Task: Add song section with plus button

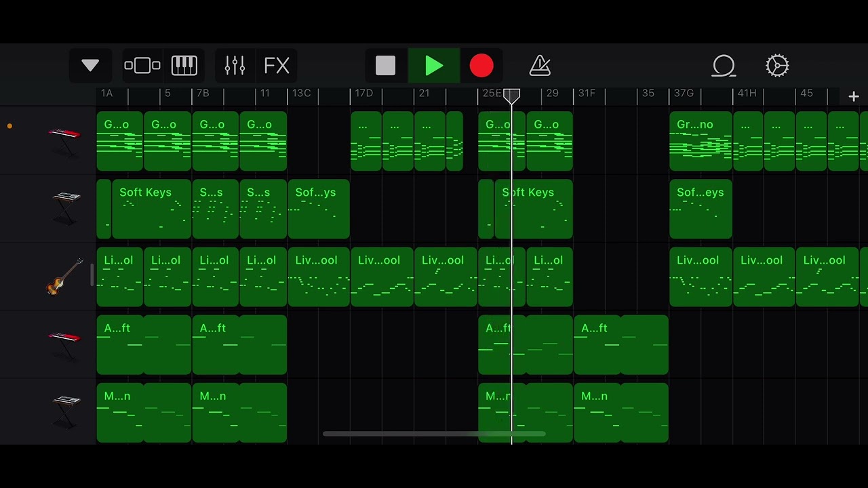Action: coord(853,97)
